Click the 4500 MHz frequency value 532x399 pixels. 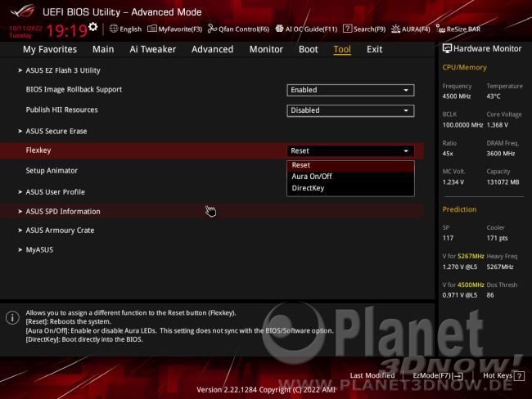457,96
